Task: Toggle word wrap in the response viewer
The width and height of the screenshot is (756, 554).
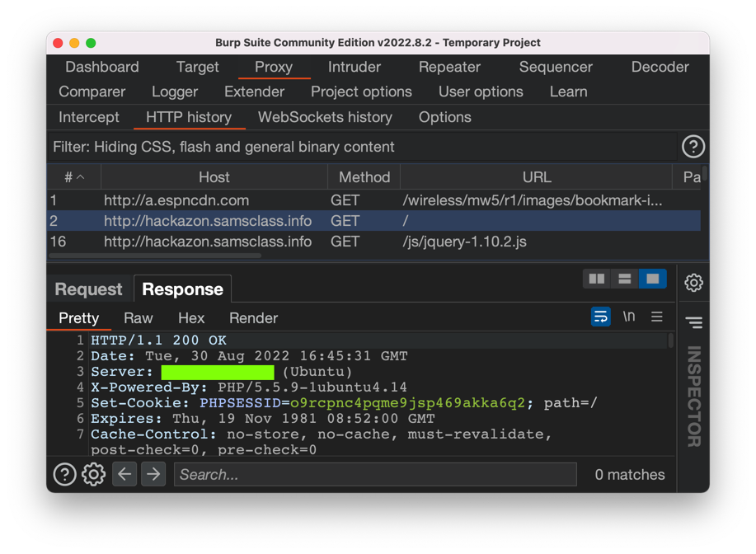Action: coord(601,317)
